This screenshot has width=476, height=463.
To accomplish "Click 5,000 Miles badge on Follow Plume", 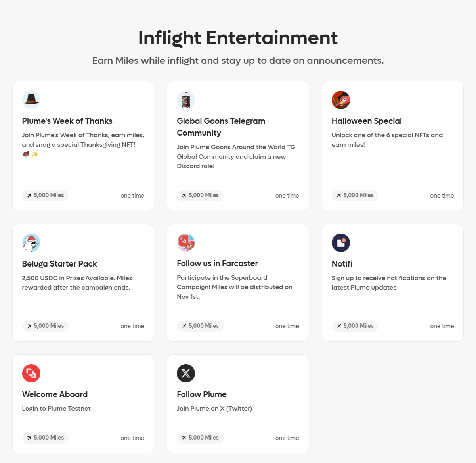I will click(200, 438).
